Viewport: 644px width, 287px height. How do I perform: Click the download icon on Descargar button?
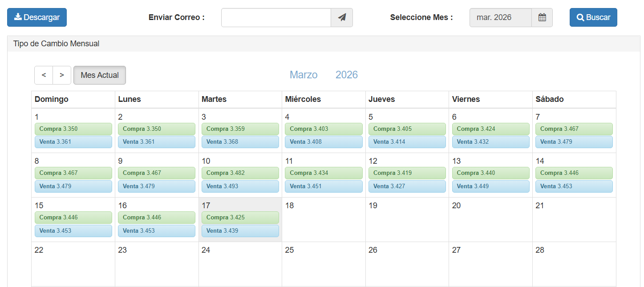point(18,17)
